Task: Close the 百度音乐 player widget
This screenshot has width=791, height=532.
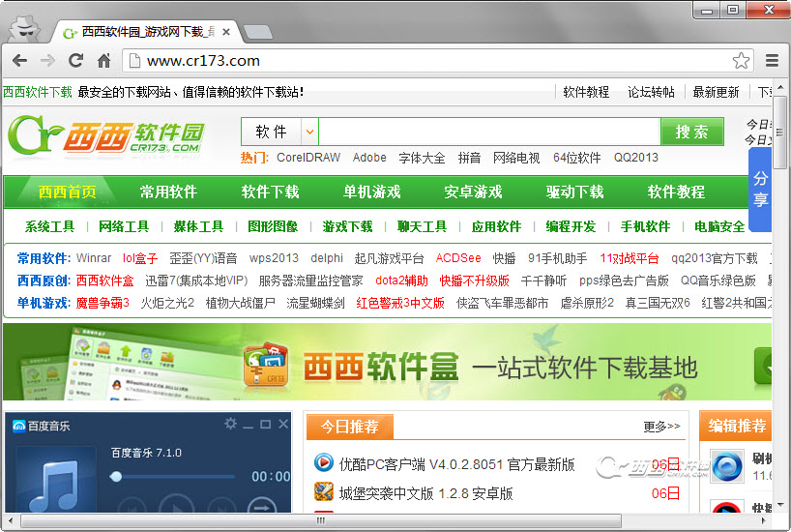Action: 283,424
